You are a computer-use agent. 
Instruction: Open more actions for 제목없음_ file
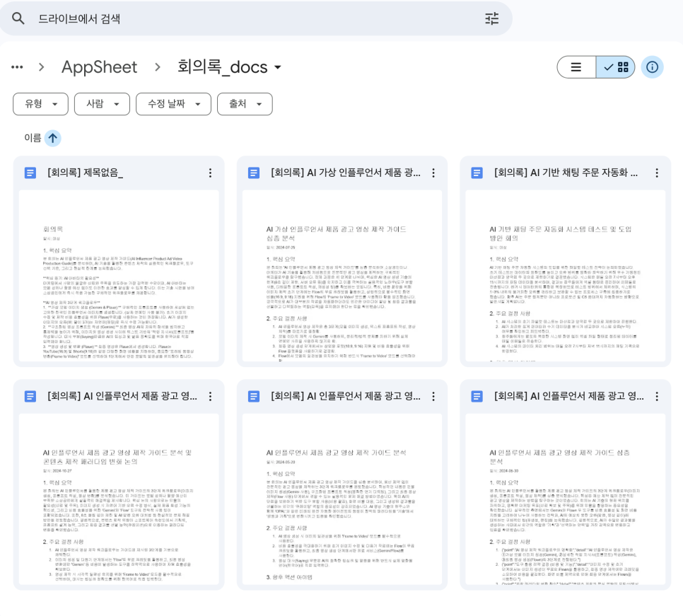[211, 173]
